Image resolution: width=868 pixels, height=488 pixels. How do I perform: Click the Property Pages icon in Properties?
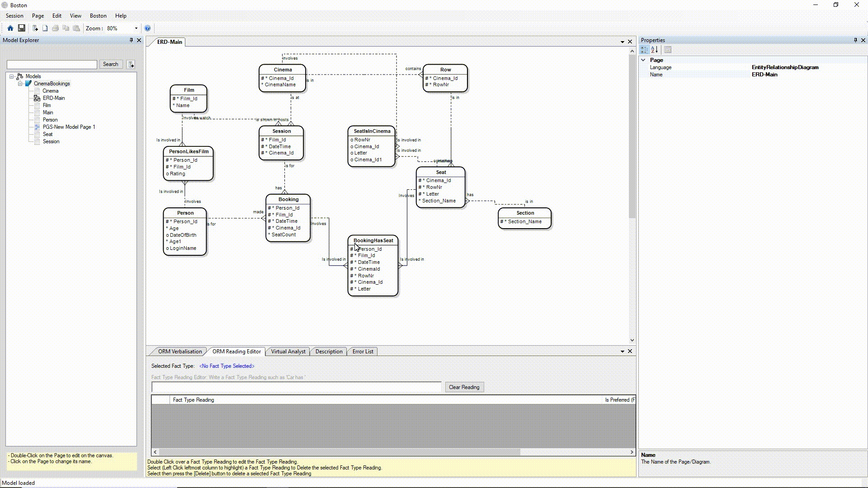click(668, 50)
